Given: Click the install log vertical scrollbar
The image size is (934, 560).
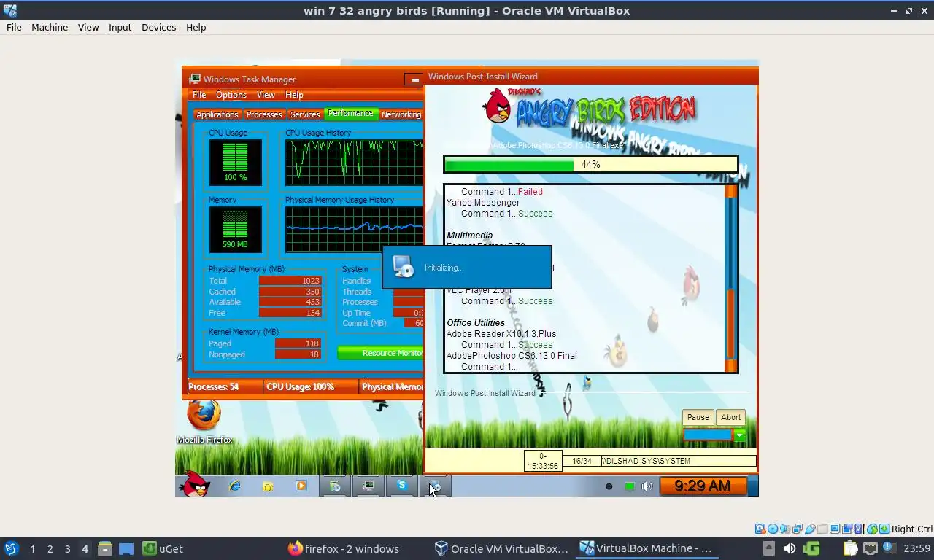Looking at the screenshot, I should click(x=730, y=278).
